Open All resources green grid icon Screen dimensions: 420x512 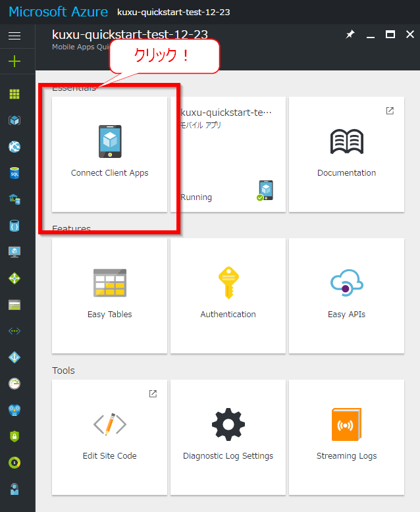coord(14,94)
